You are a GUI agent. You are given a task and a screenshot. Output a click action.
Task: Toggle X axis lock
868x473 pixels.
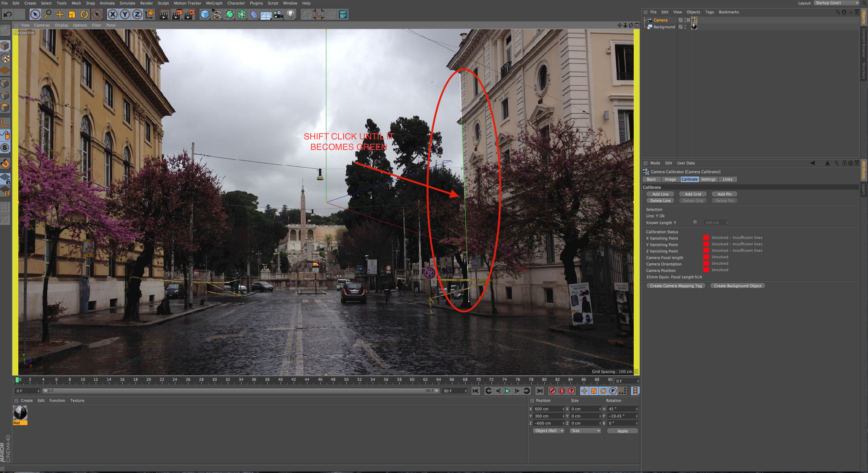[x=112, y=14]
